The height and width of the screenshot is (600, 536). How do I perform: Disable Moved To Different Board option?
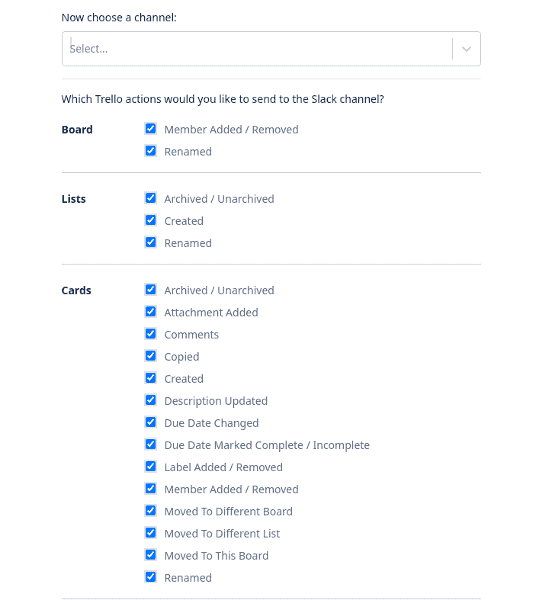tap(151, 511)
